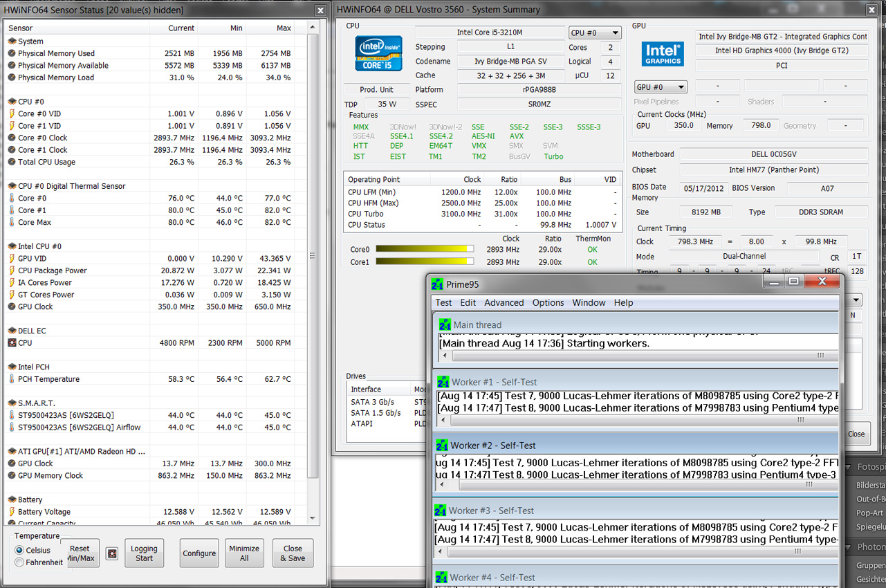886x588 pixels.
Task: Click the lightning icon for GT Cores Power
Action: point(12,295)
